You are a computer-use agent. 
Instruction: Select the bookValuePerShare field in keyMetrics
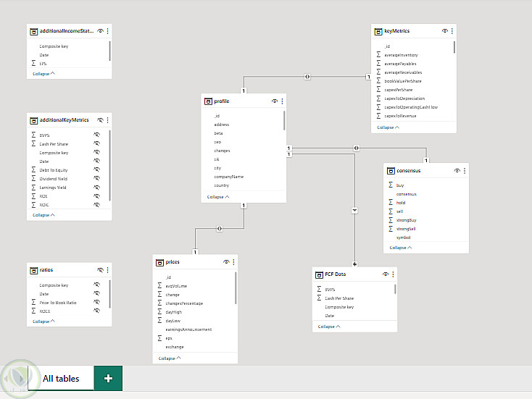click(403, 81)
